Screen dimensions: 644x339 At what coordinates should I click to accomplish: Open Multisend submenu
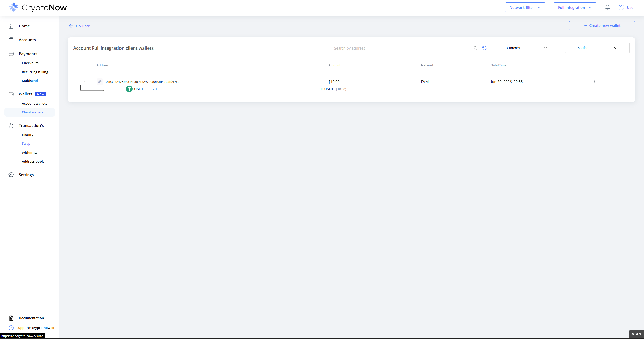pyautogui.click(x=30, y=81)
